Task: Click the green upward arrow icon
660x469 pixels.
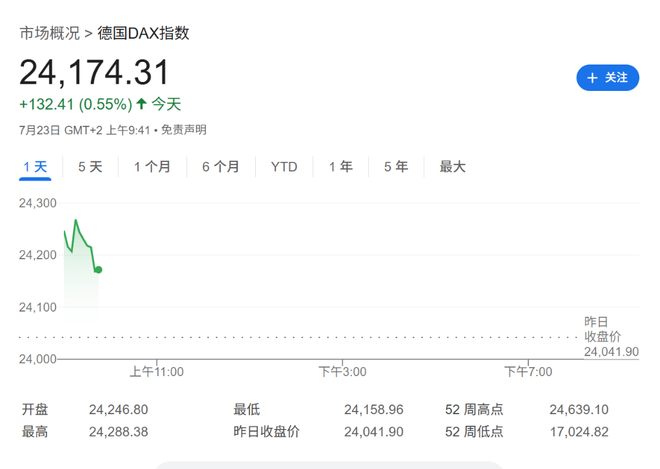Action: (141, 104)
